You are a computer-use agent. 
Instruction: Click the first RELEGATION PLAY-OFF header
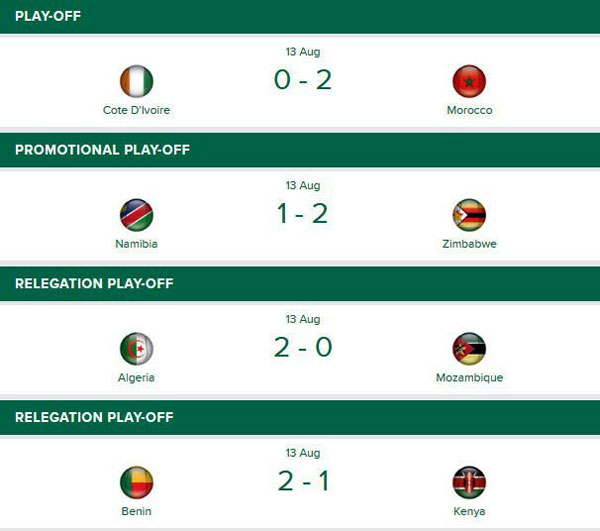(94, 284)
